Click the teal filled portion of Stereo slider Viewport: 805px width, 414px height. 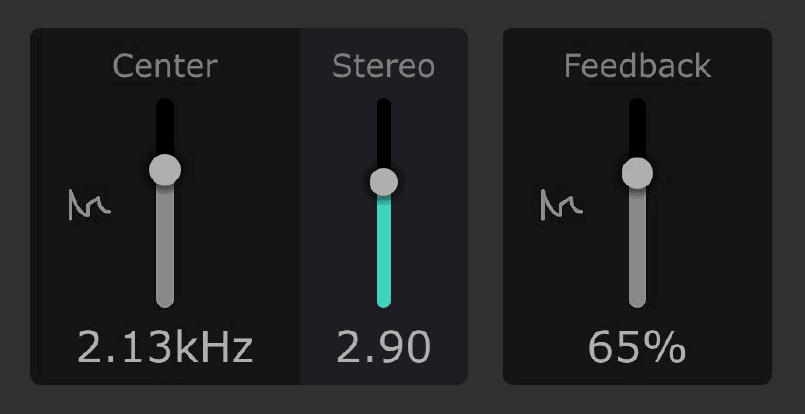pyautogui.click(x=383, y=250)
